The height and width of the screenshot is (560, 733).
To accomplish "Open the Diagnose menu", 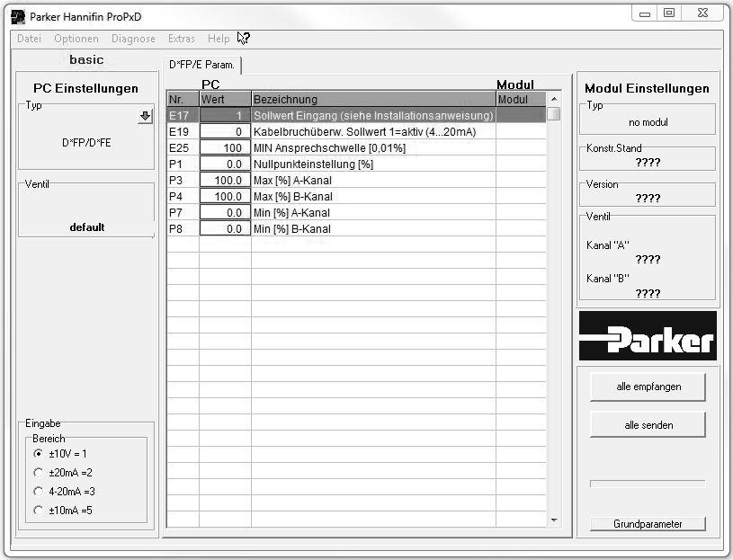I will [133, 39].
